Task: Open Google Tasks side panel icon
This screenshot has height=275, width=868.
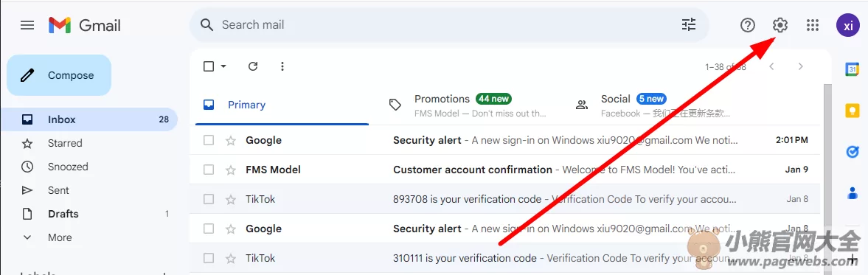Action: (852, 152)
